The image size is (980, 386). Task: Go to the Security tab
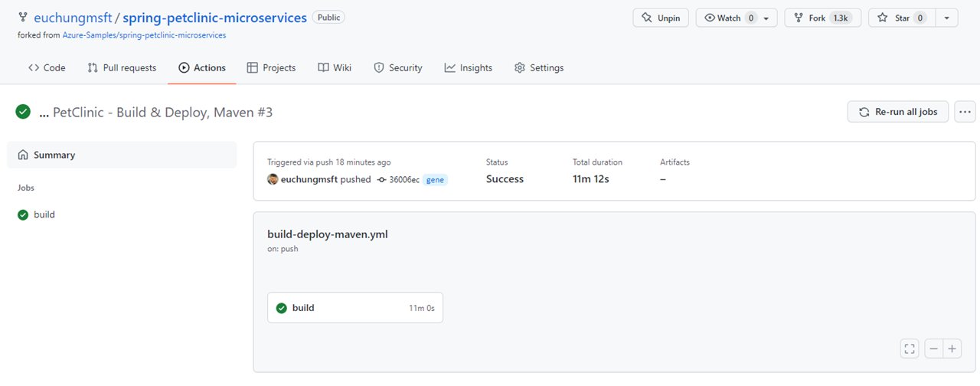pos(397,67)
